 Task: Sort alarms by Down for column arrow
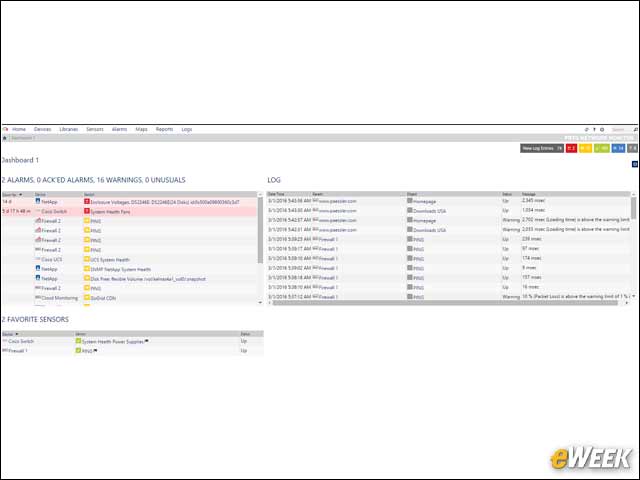click(20, 195)
